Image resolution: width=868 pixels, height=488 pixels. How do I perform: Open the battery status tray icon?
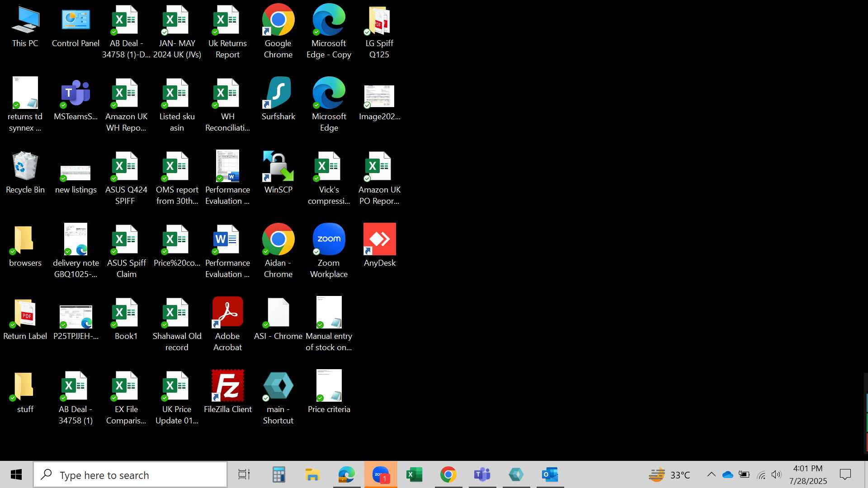744,474
